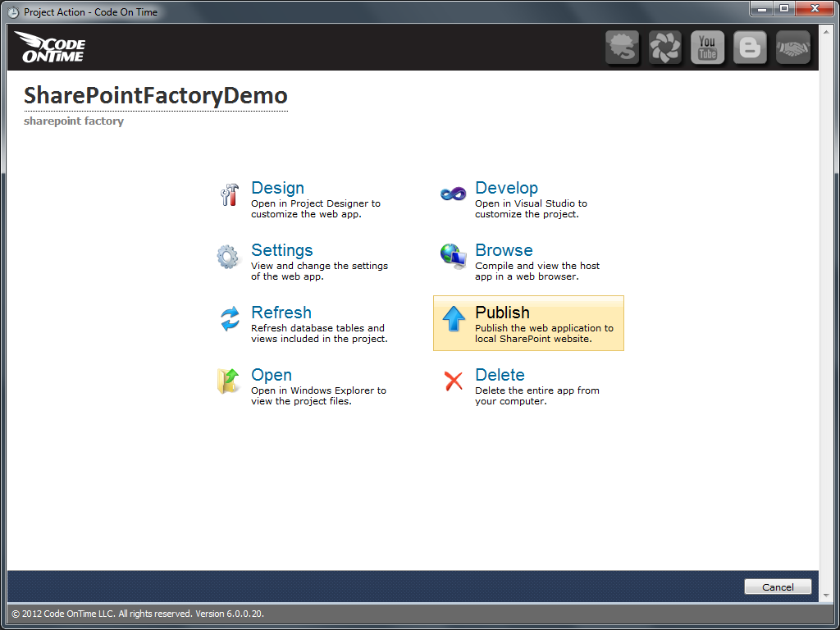Click the Cancel button

tap(778, 587)
